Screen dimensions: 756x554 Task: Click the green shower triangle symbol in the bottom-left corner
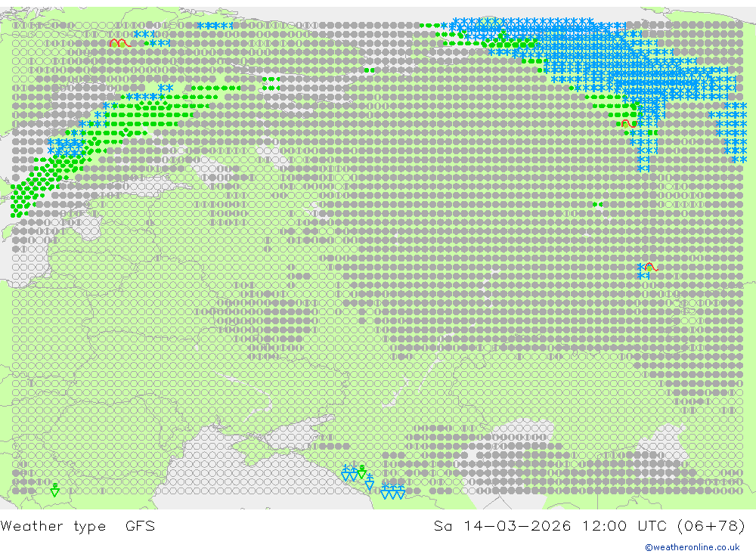(55, 490)
